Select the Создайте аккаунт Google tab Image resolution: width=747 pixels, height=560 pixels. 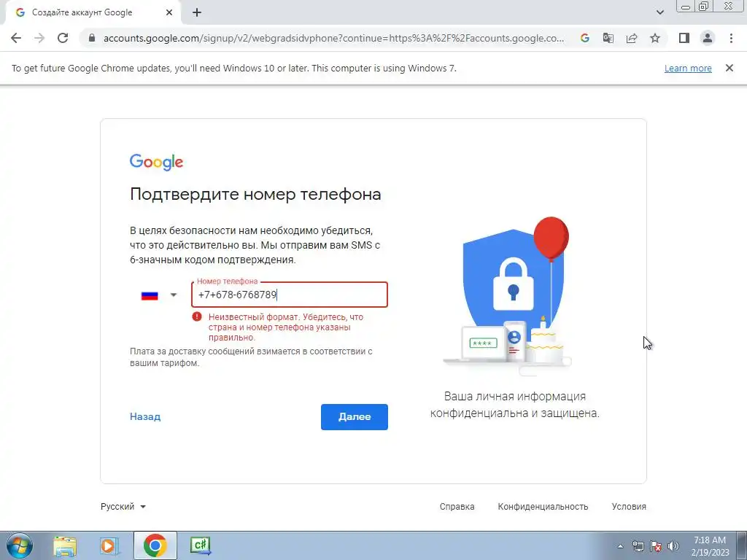(94, 13)
